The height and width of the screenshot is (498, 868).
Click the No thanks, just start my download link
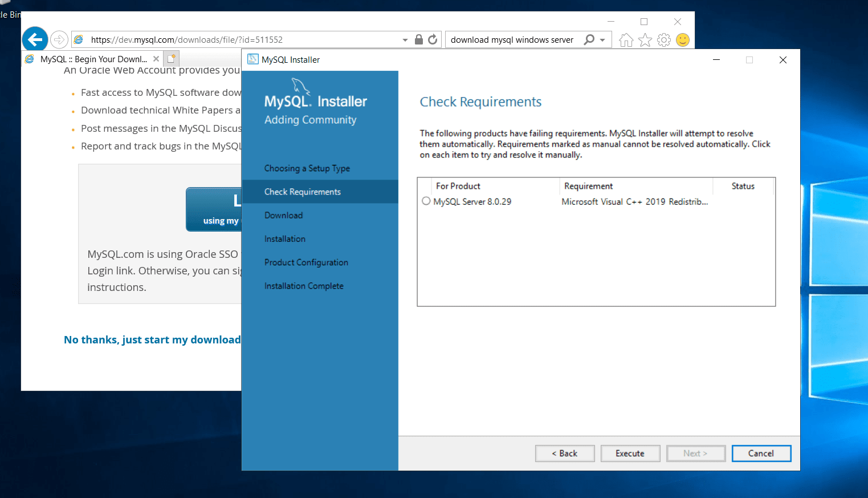(152, 339)
